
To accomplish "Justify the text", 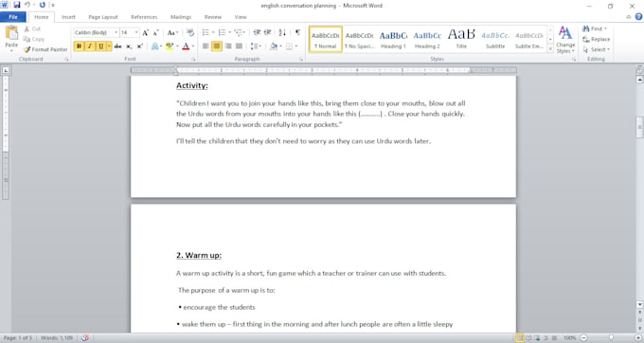I will (239, 46).
